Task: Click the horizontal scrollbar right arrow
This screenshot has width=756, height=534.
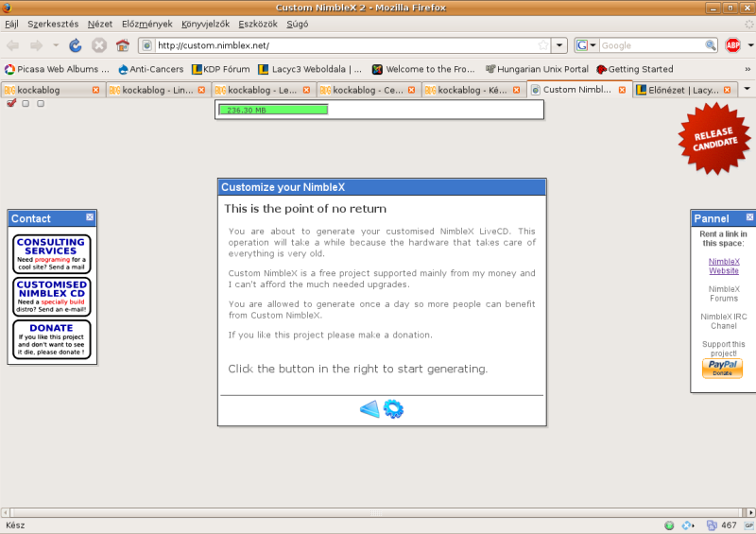Action: pyautogui.click(x=750, y=512)
